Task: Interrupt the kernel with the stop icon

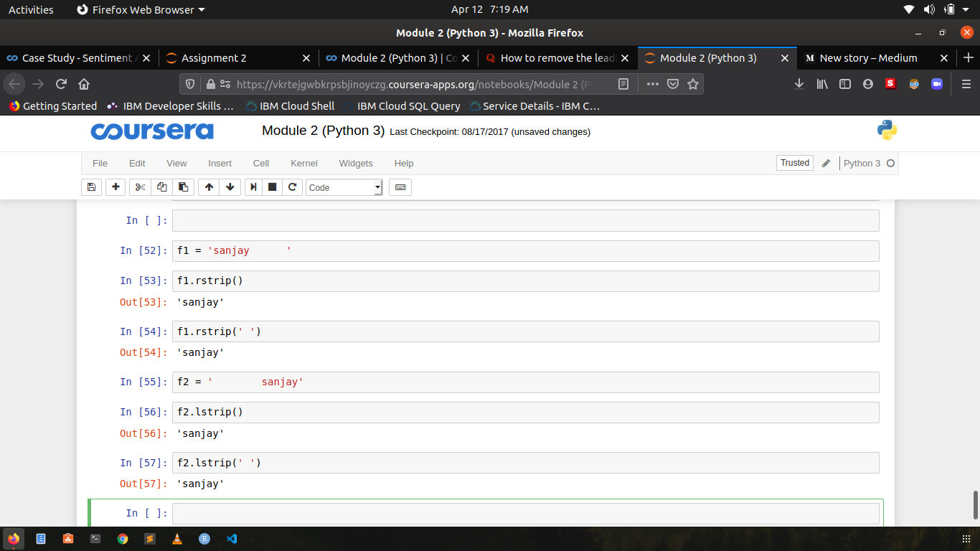Action: [x=272, y=187]
